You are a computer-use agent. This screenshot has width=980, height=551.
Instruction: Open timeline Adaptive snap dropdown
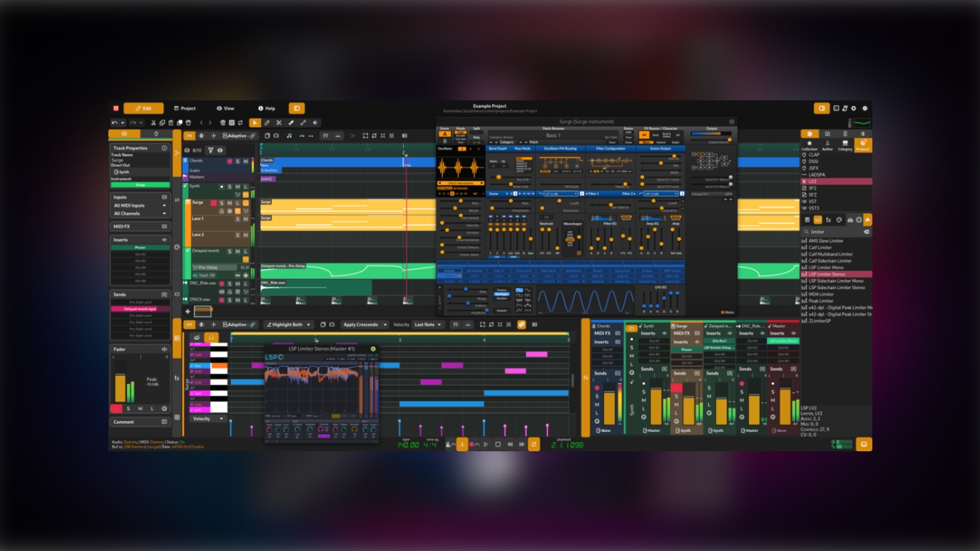[x=239, y=136]
